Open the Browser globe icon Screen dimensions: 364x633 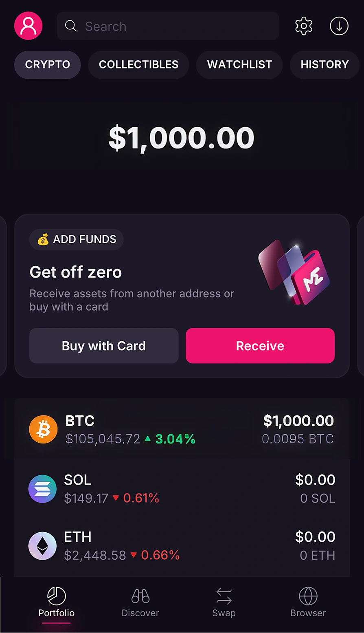[x=308, y=596]
